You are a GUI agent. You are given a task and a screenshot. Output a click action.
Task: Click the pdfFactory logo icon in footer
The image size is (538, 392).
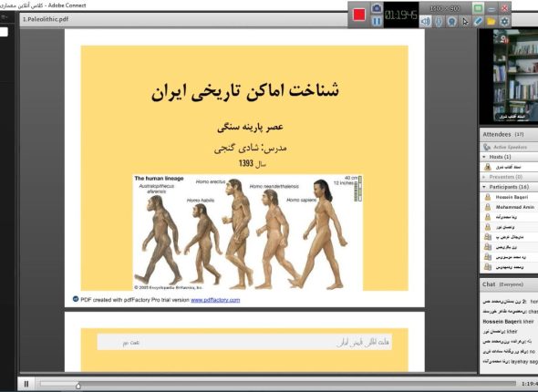coord(76,299)
